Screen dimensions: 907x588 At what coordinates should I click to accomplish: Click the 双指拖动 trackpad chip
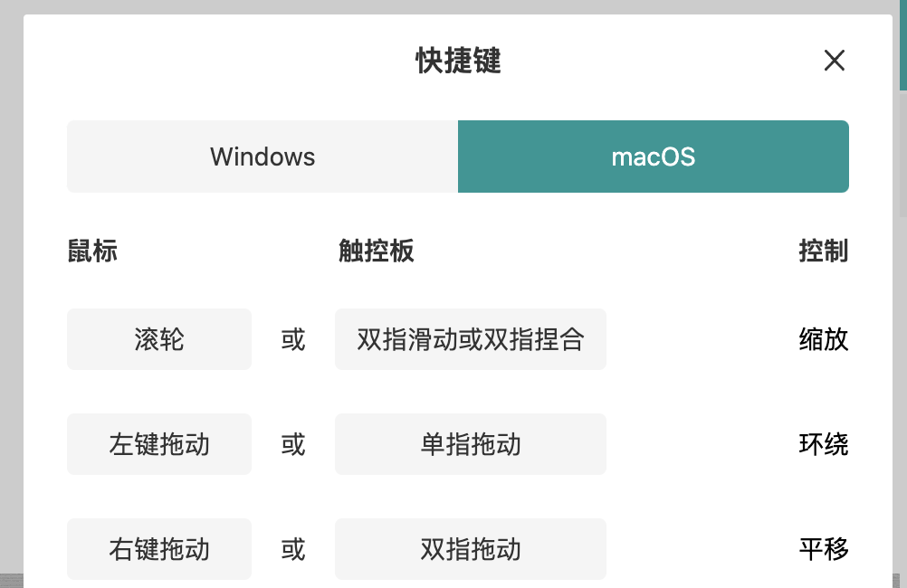point(470,549)
